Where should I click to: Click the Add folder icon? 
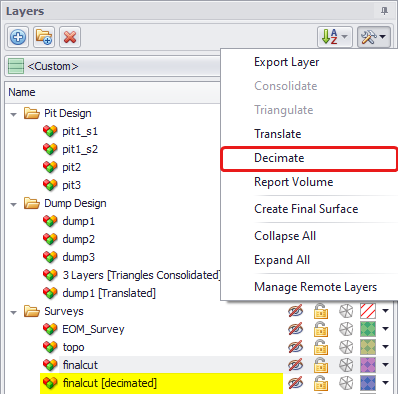click(x=44, y=37)
